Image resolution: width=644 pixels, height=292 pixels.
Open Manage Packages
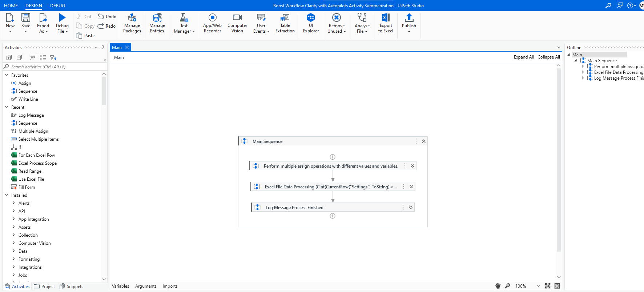132,24
